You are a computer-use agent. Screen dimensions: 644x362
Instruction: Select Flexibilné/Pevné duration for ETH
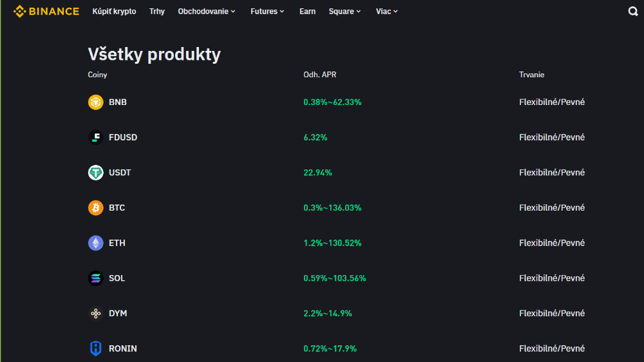(x=552, y=243)
